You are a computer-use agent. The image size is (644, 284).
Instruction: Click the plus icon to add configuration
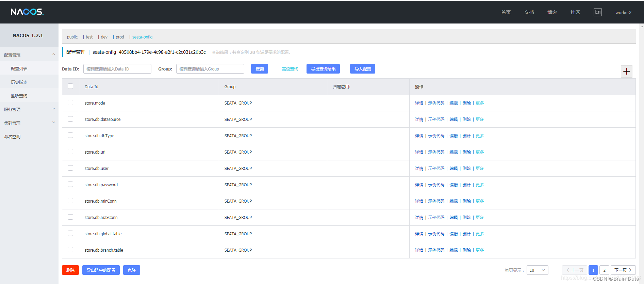pos(626,72)
